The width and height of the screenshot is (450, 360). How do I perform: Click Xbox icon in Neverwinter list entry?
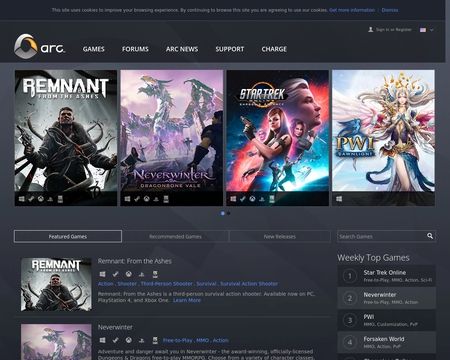128,340
